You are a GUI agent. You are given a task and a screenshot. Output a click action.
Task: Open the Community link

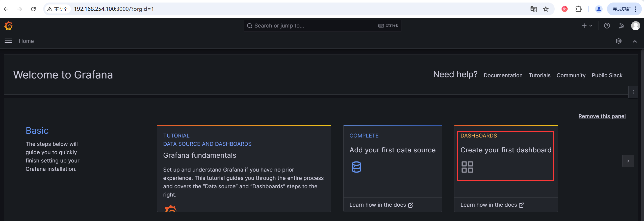click(571, 75)
